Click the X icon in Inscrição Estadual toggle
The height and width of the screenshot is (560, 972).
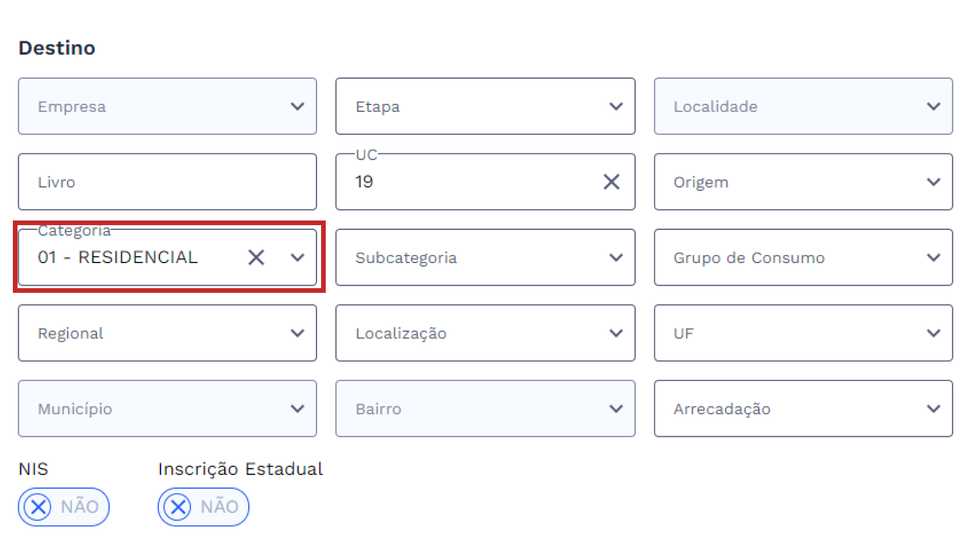[x=177, y=507]
